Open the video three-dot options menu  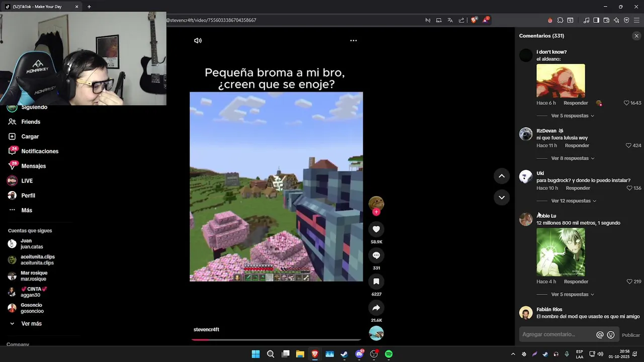pos(353,41)
